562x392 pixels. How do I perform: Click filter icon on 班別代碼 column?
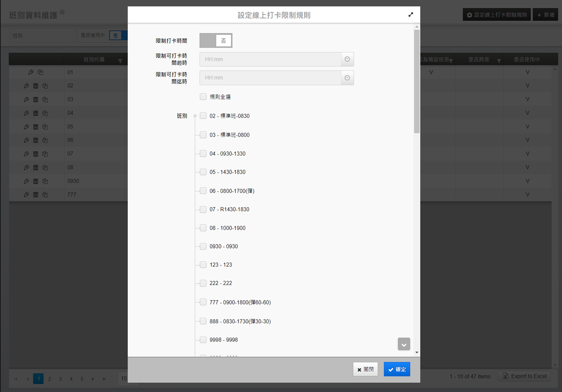120,61
